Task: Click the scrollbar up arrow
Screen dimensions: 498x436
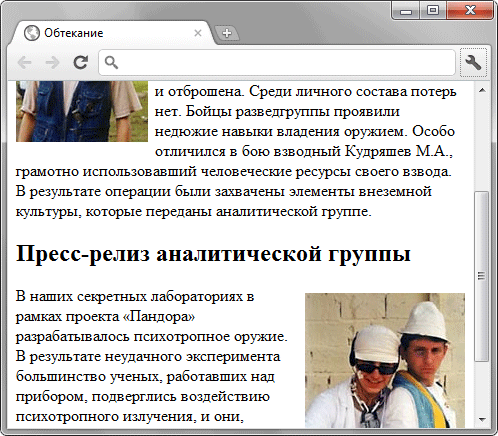Action: point(482,90)
